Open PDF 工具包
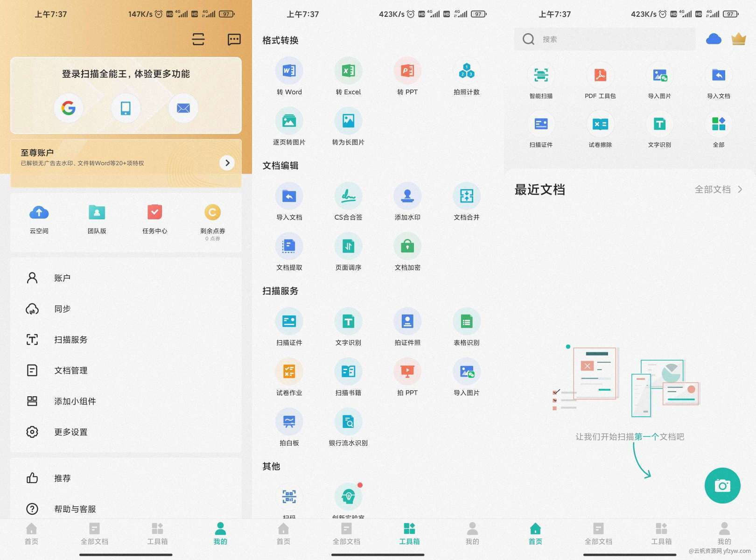Screen dimensions: 756x560 (x=600, y=80)
